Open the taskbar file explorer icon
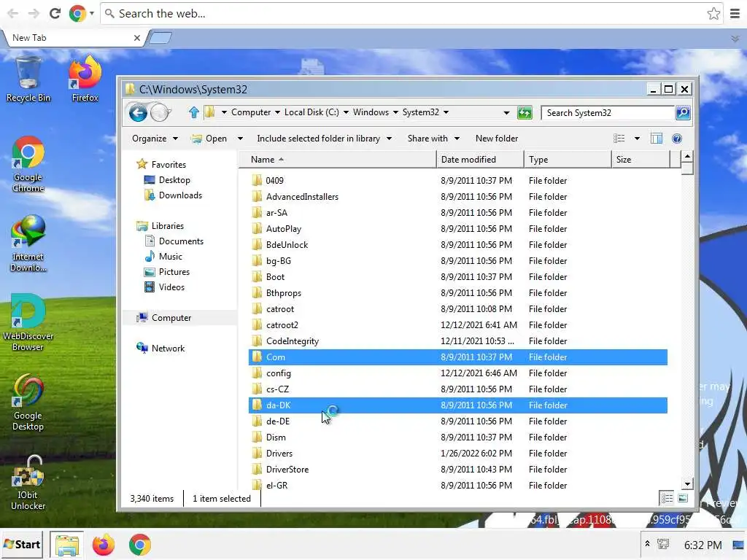The height and width of the screenshot is (560, 747). [x=66, y=545]
